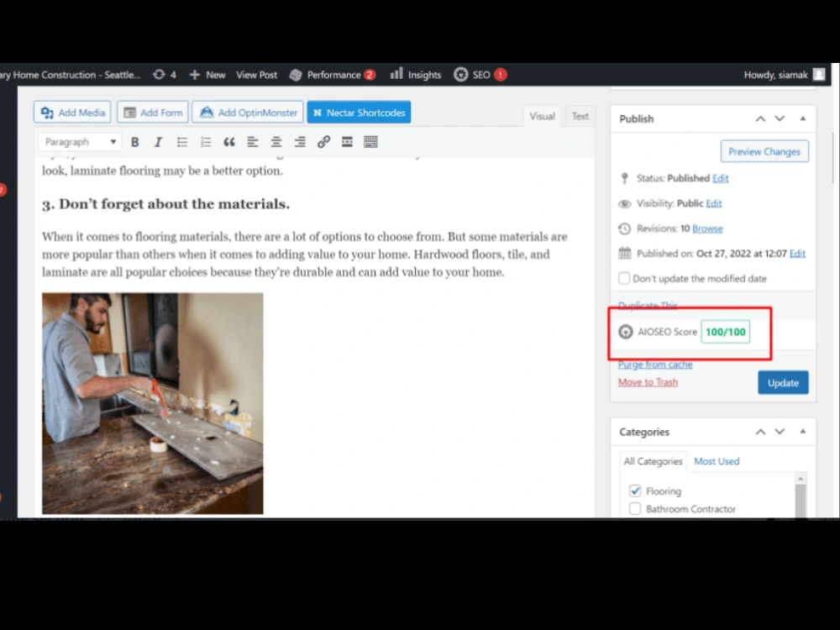The height and width of the screenshot is (630, 840).
Task: Move Categories panel up
Action: (x=760, y=432)
